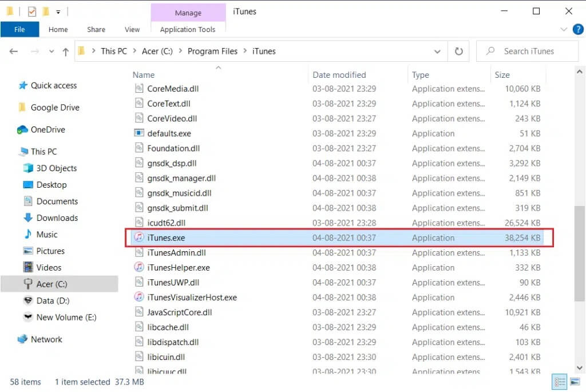Select the Foundation.dll file name
This screenshot has width=586, height=392.
tap(173, 148)
